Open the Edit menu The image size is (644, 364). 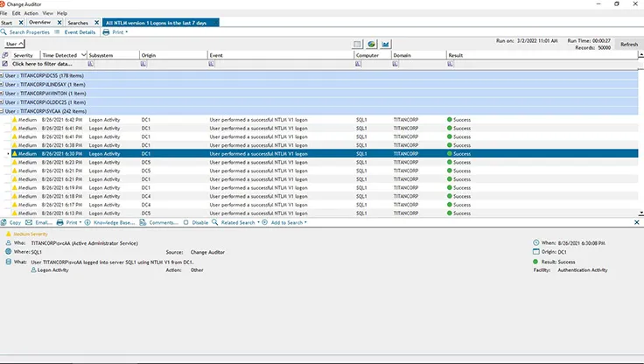[x=16, y=13]
